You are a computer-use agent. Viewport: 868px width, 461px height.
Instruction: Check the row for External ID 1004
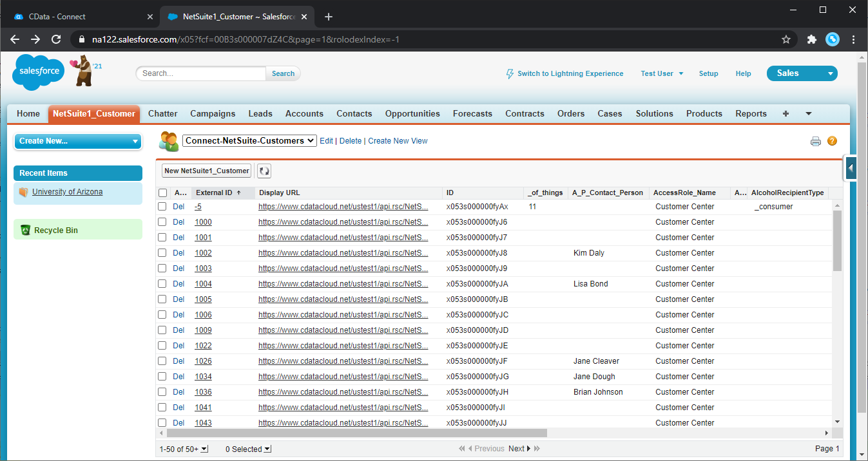(162, 284)
